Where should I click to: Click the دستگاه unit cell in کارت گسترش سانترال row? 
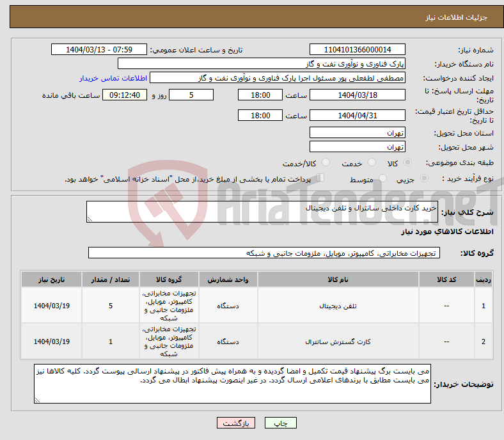228,342
